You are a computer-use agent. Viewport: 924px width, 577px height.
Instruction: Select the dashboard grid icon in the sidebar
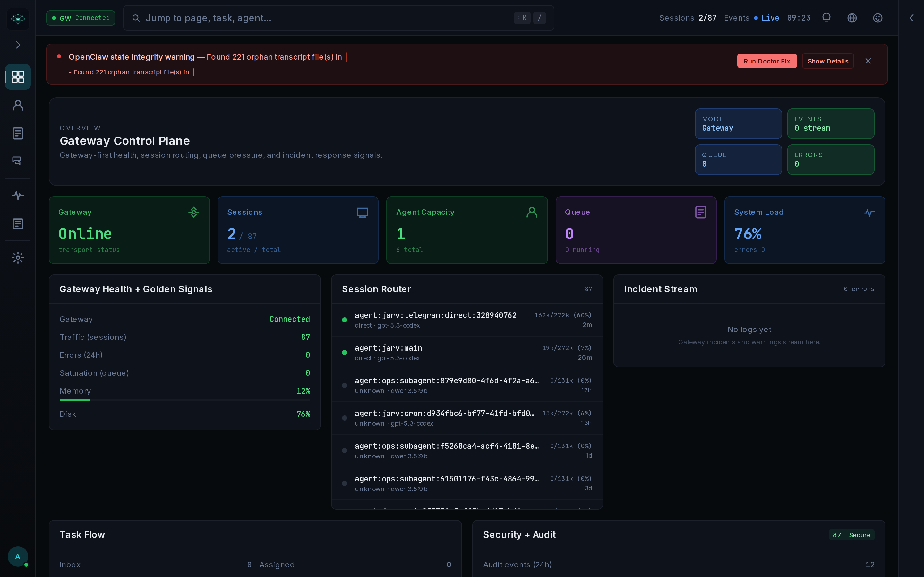(18, 77)
